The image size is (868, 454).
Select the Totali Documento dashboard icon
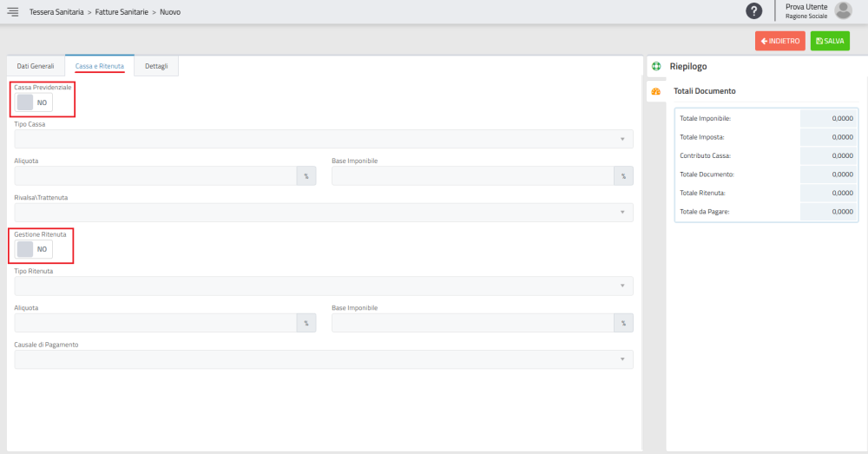656,91
